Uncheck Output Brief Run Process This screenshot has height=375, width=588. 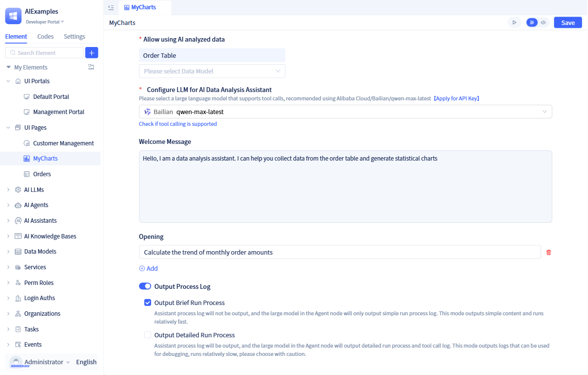point(148,303)
